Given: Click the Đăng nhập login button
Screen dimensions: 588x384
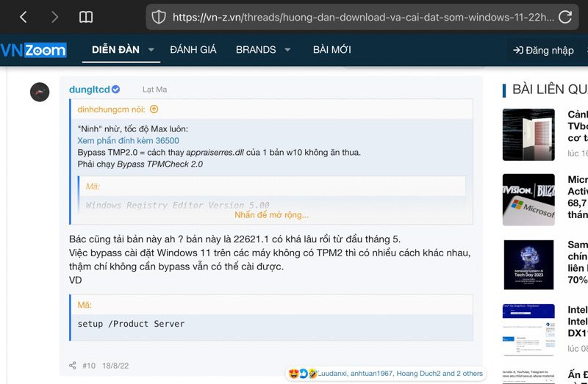Looking at the screenshot, I should pos(543,50).
